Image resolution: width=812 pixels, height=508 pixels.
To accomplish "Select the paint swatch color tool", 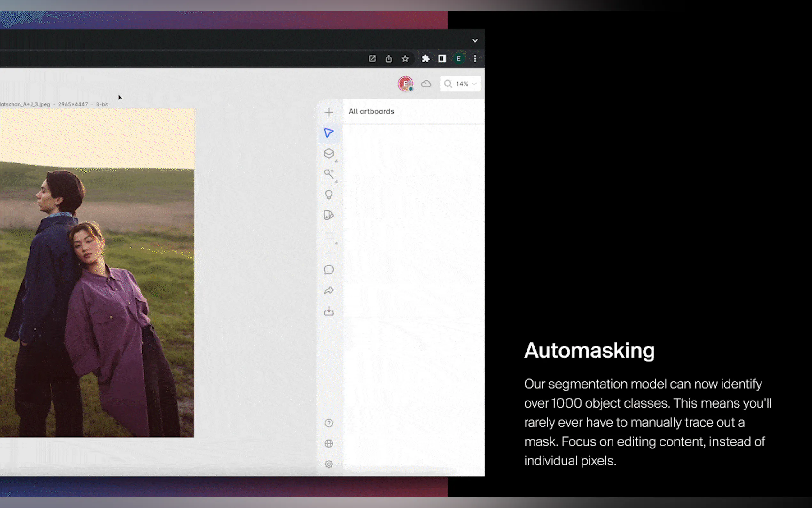I will tap(329, 215).
